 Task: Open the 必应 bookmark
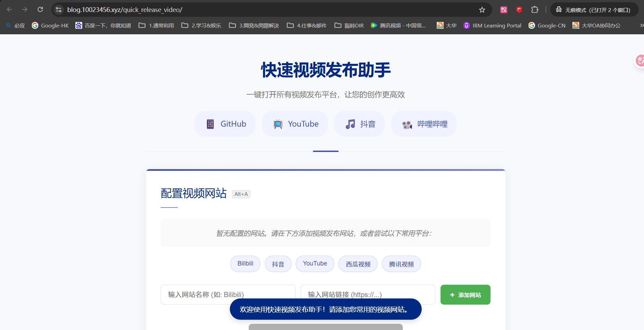coord(16,25)
